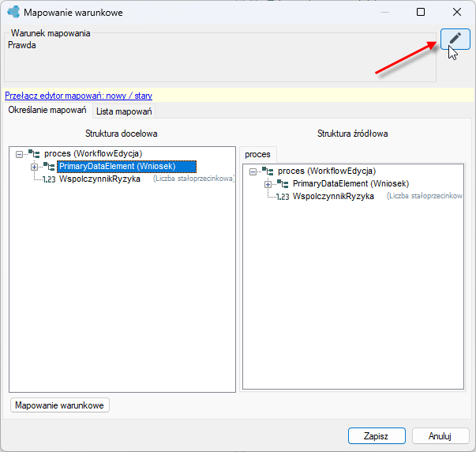The width and height of the screenshot is (476, 452).
Task: Click Przełącz edytor mapowań link
Action: tap(78, 96)
